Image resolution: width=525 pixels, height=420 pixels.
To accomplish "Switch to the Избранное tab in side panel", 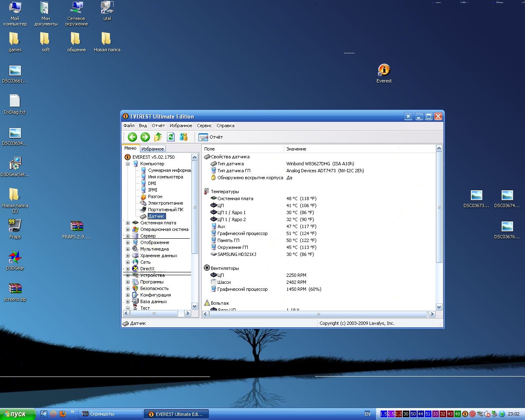I will click(x=153, y=149).
